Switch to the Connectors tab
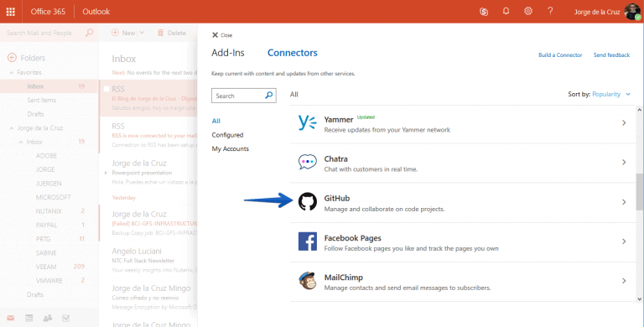Screen dimensions: 644x327 tap(293, 53)
